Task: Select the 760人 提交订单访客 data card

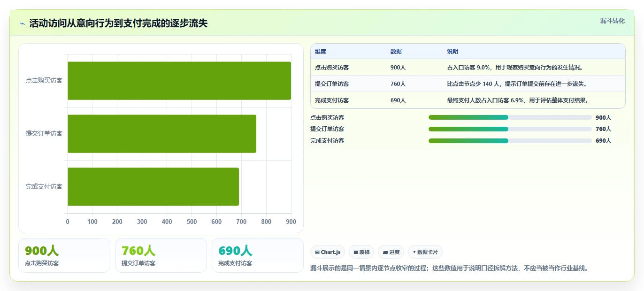Action: (x=161, y=255)
